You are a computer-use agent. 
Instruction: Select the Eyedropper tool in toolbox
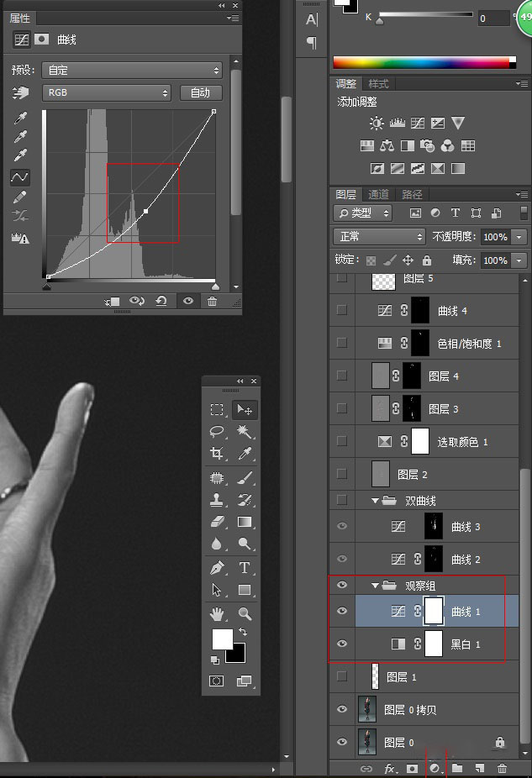[245, 453]
